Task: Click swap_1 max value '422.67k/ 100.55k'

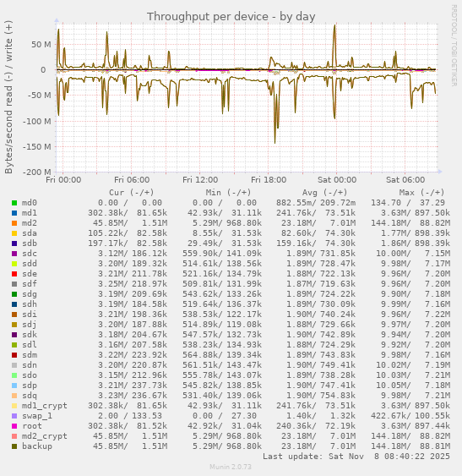Action: click(410, 416)
